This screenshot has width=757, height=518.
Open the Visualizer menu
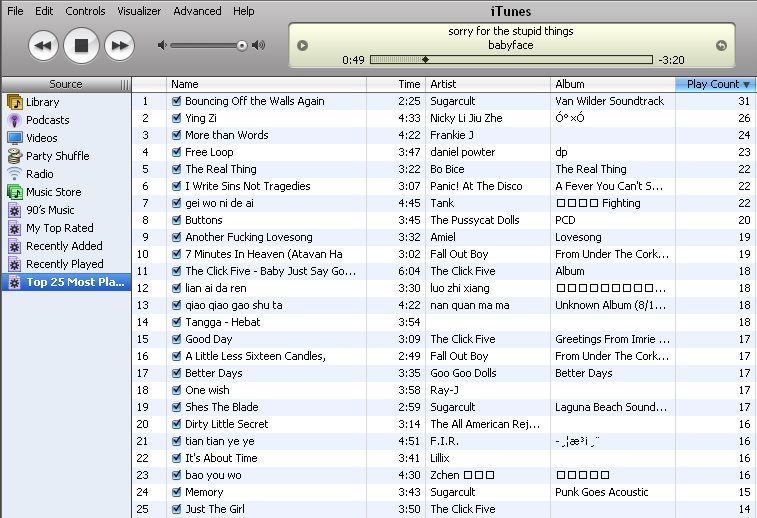click(139, 11)
